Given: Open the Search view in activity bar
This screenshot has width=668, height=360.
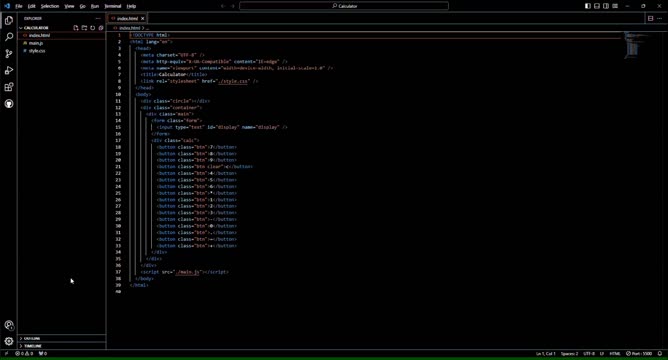Looking at the screenshot, I should pos(9,37).
